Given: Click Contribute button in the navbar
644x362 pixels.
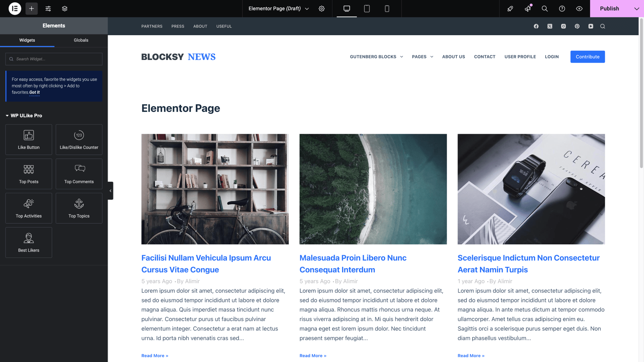Looking at the screenshot, I should point(587,57).
